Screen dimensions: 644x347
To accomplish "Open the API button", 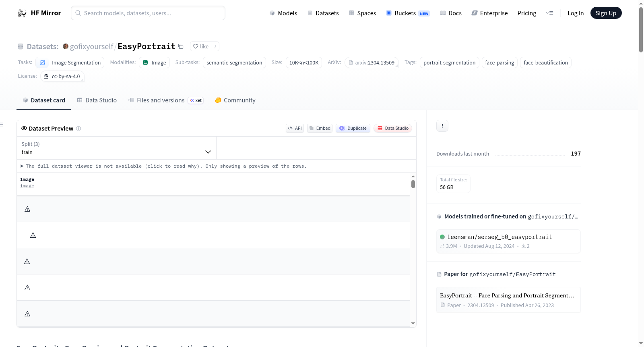I will (x=295, y=128).
